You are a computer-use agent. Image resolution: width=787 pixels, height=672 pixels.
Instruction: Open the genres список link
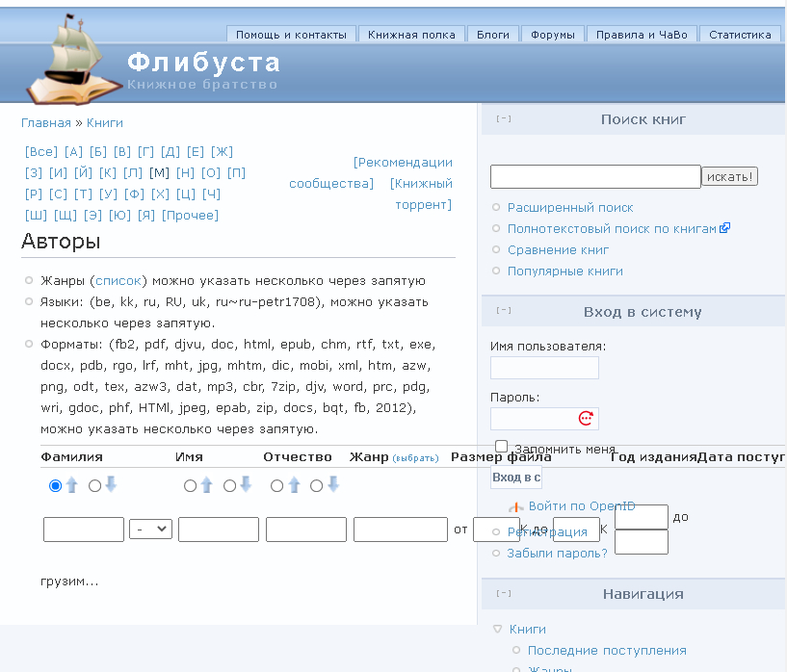click(118, 281)
